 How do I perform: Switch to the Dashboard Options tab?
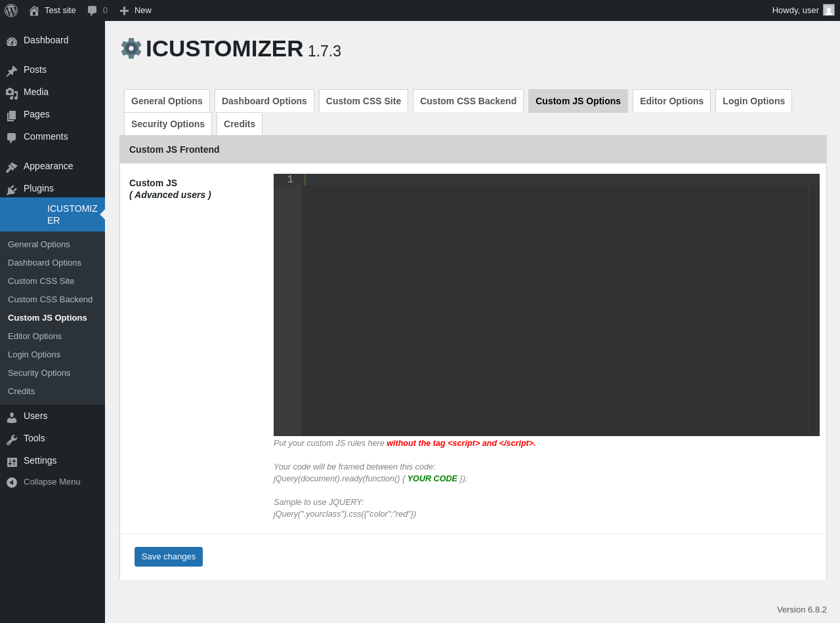tap(264, 101)
